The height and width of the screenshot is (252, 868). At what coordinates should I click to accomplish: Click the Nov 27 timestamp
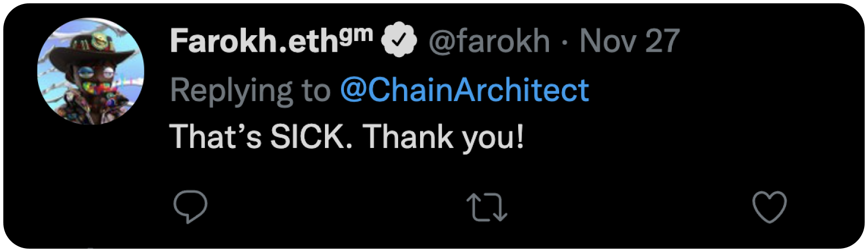[x=629, y=42]
